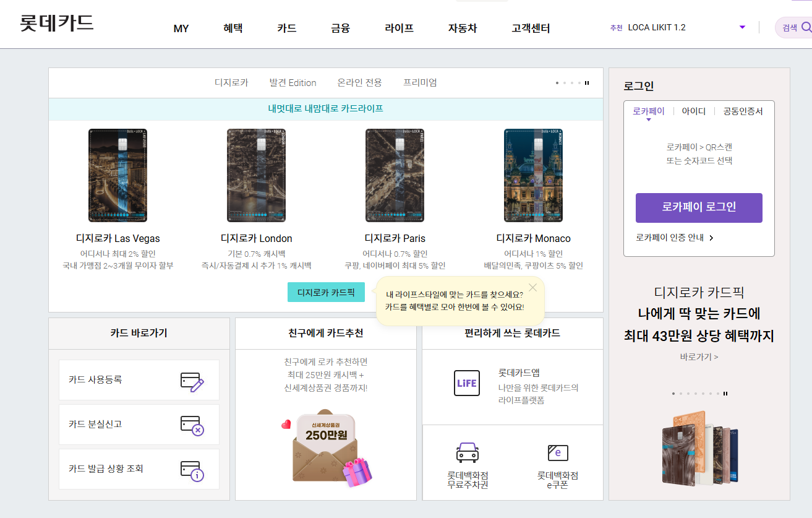Screen dimensions: 812x518
Task: Open the 혜택 menu
Action: 233,28
